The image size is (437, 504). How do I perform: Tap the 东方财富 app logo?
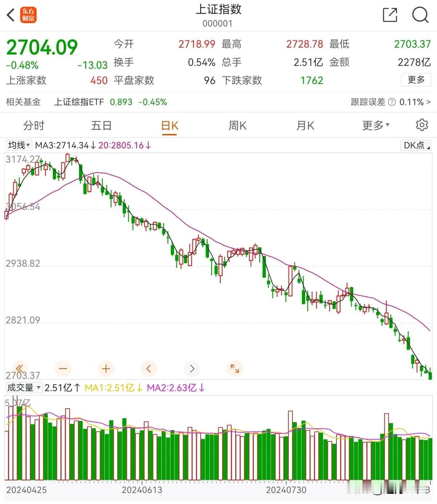(28, 15)
